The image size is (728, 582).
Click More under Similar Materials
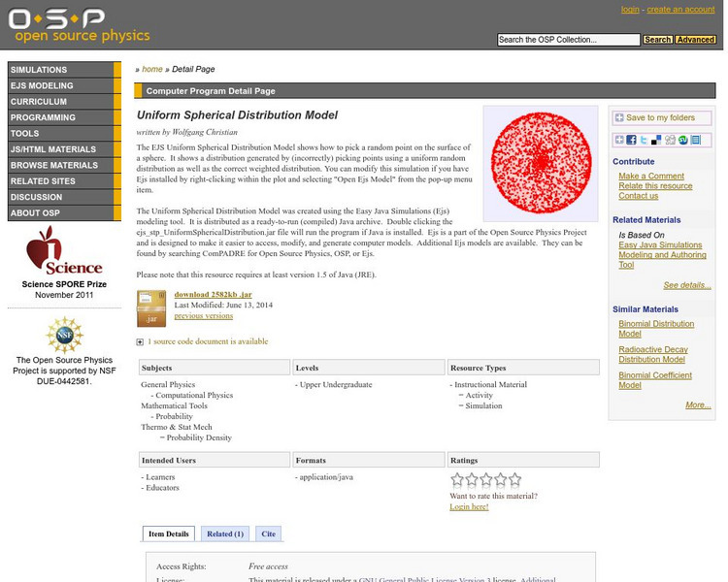(x=698, y=405)
